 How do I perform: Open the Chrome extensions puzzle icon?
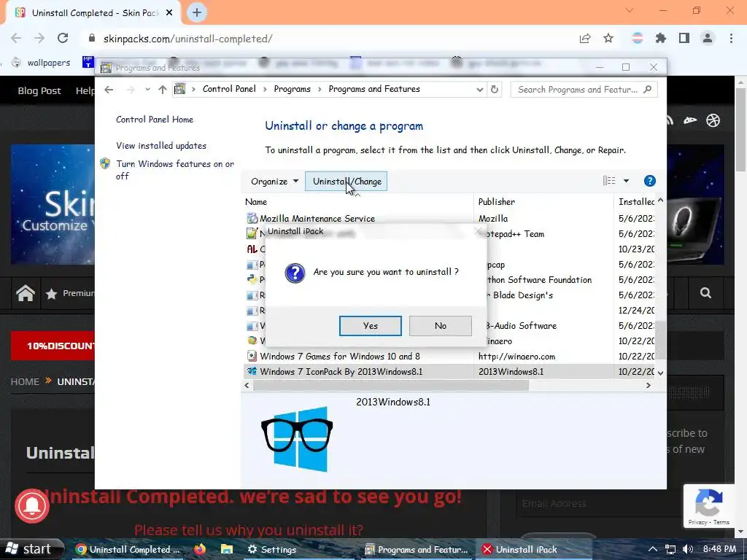(661, 39)
